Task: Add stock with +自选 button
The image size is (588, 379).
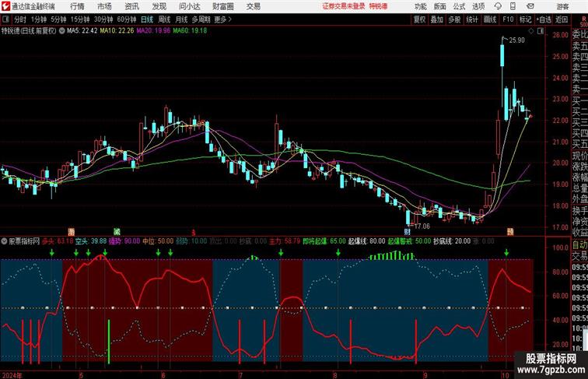Action: coord(544,19)
